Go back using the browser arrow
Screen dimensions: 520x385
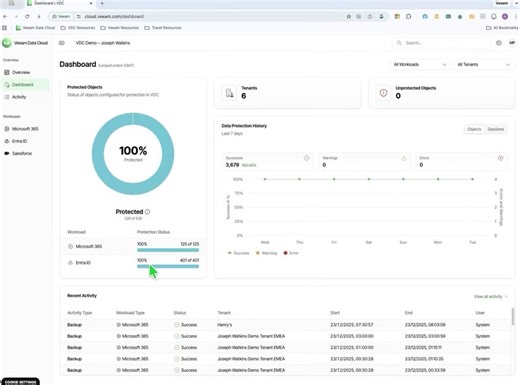(x=5, y=16)
